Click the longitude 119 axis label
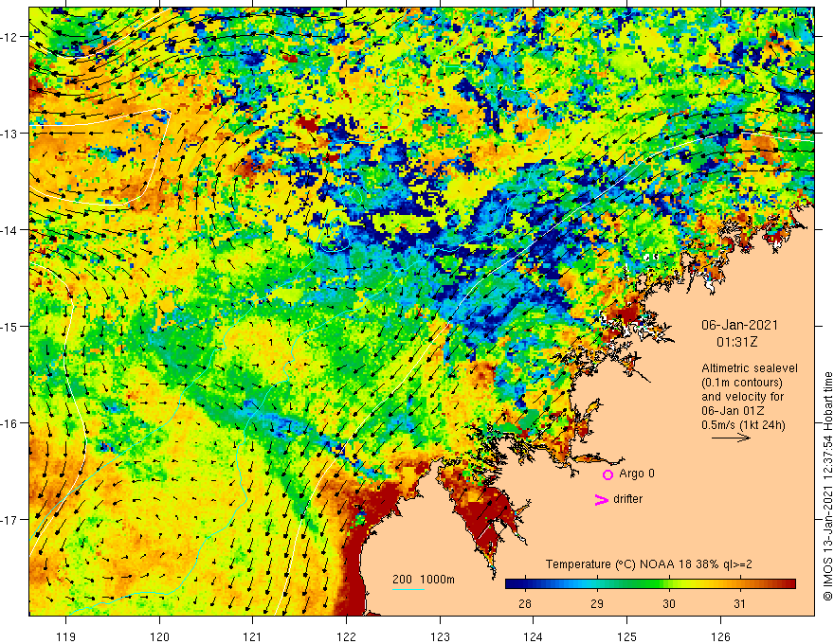This screenshot has width=834, height=644. [x=66, y=636]
